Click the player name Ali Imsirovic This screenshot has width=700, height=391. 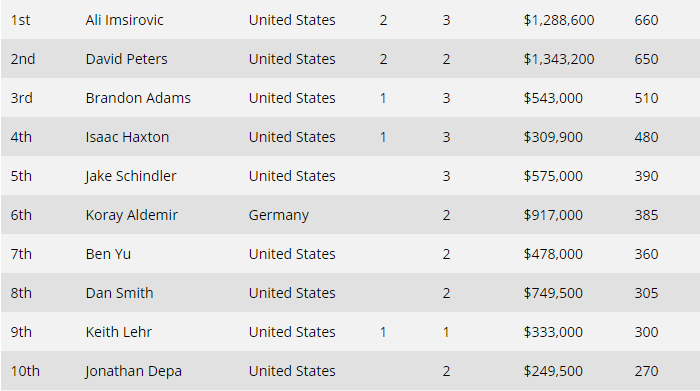click(125, 20)
